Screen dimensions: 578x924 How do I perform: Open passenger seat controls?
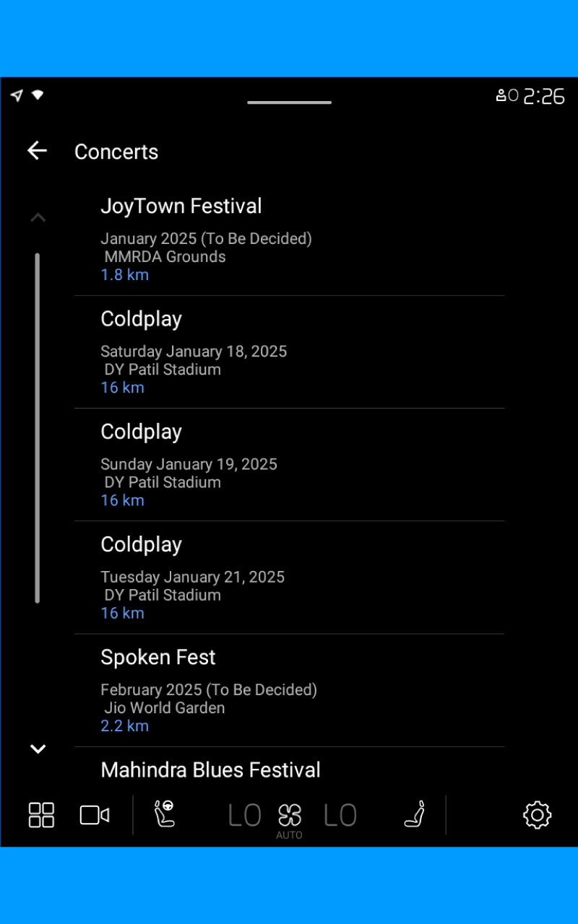tap(415, 815)
